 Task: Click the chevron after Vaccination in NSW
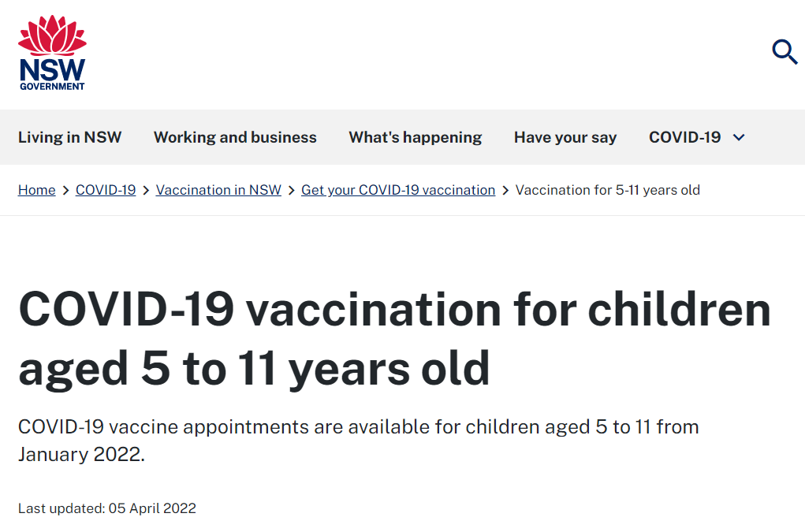click(291, 190)
